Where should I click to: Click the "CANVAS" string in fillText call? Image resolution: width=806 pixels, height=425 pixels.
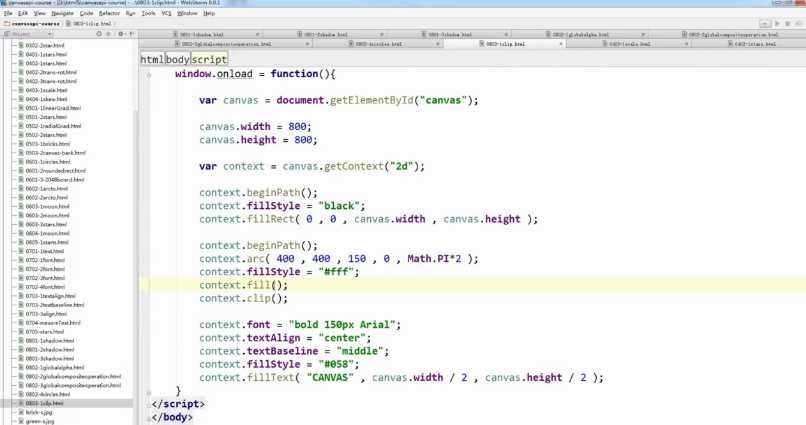pos(330,378)
